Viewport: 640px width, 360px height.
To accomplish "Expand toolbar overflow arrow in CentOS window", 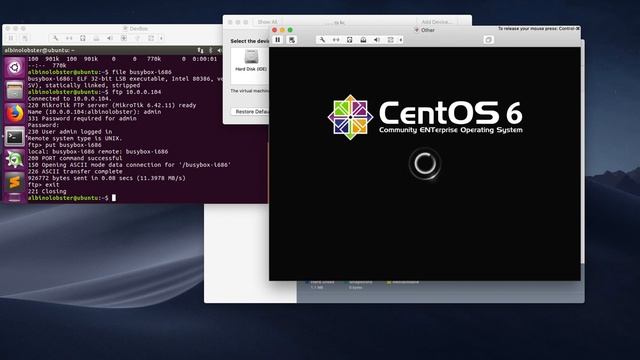I will click(x=401, y=40).
